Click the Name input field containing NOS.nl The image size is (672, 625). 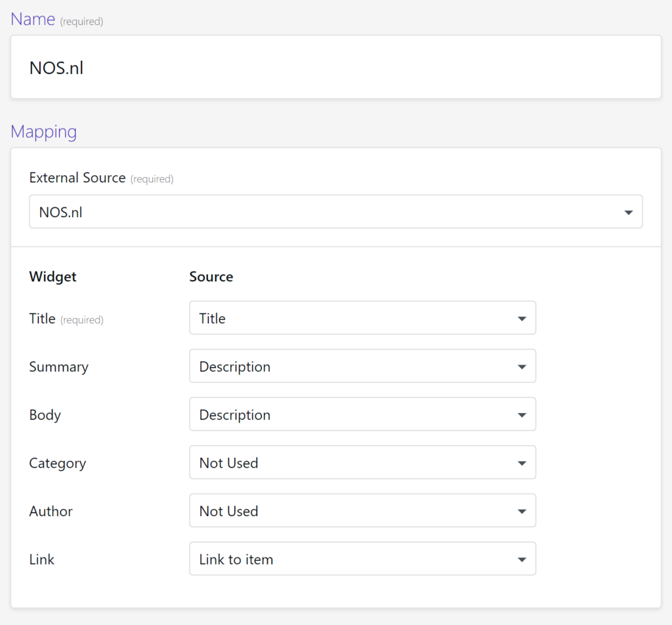tap(335, 68)
